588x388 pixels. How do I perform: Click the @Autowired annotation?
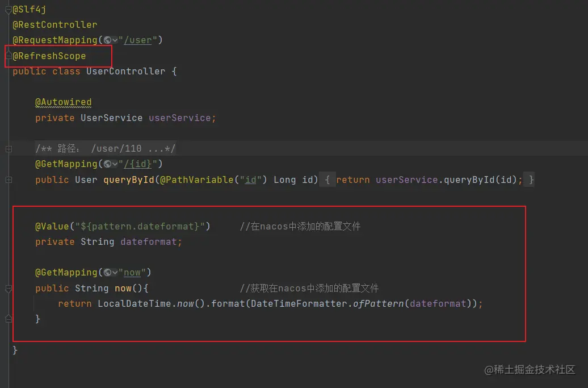(64, 102)
